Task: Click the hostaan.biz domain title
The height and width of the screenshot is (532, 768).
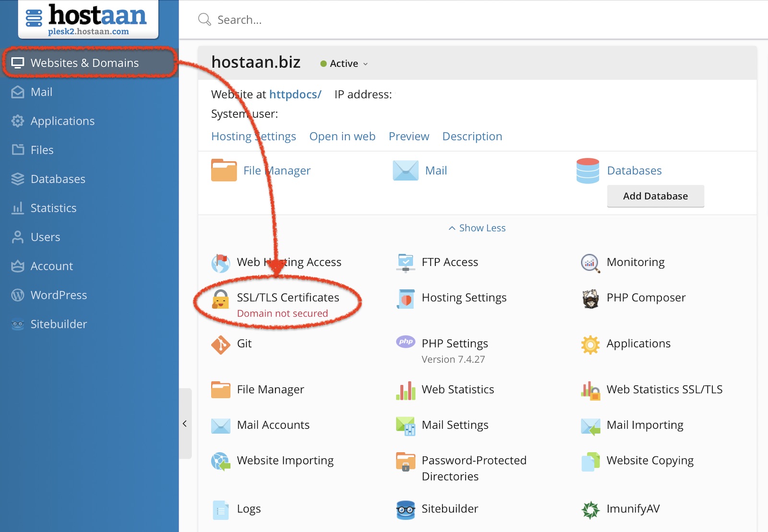Action: coord(256,62)
